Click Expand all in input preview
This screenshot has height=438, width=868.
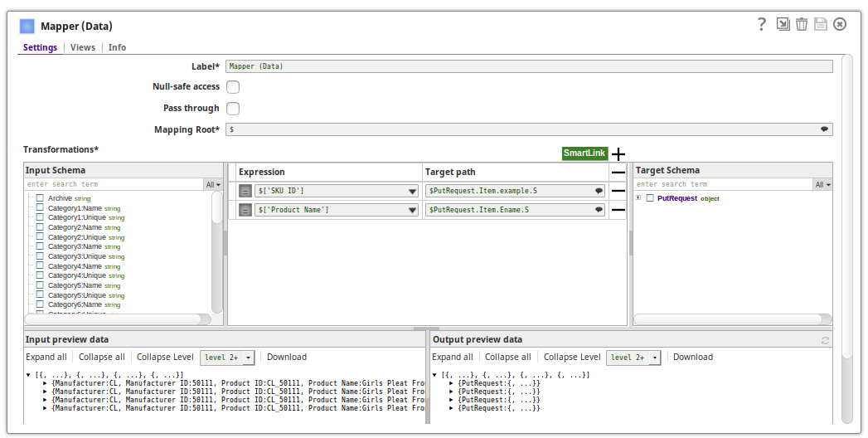[46, 358]
